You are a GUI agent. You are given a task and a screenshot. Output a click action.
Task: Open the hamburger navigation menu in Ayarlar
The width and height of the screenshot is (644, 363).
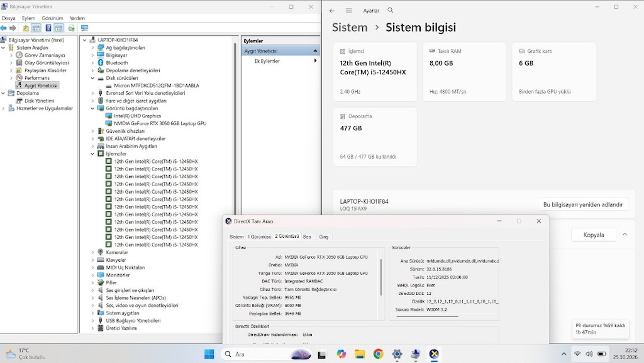tap(348, 11)
